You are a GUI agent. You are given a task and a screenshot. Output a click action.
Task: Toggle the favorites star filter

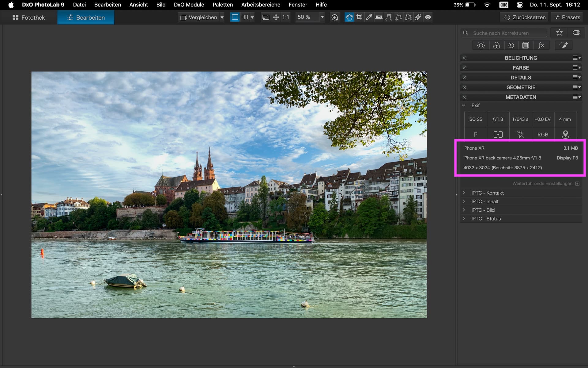point(559,33)
